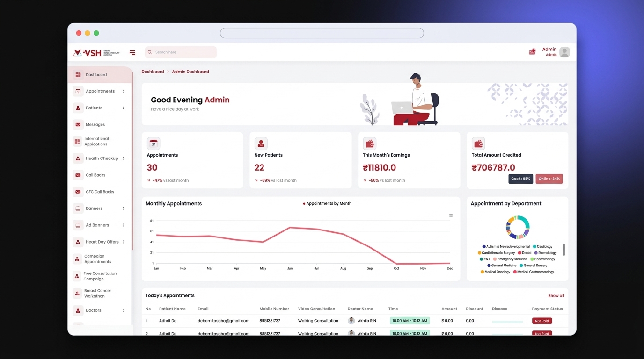Select International Applications menu item
This screenshot has width=644, height=359.
pyautogui.click(x=96, y=142)
